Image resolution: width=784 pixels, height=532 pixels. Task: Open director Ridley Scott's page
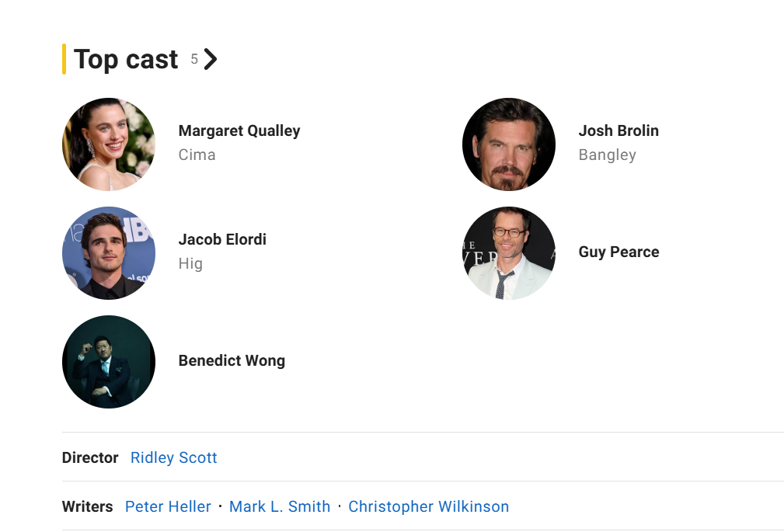pyautogui.click(x=173, y=457)
